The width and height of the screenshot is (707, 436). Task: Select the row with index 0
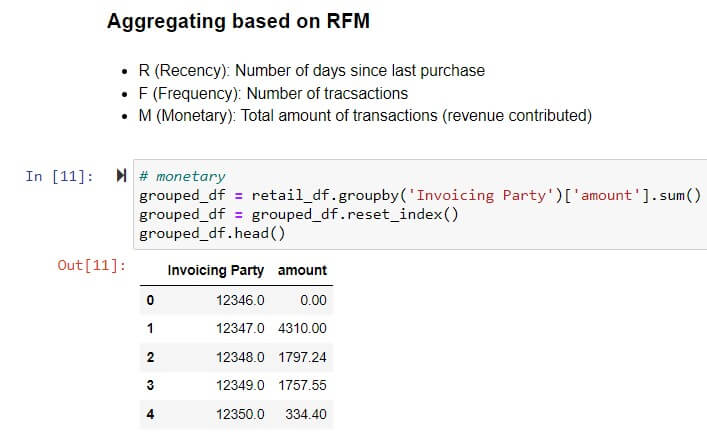pos(236,300)
